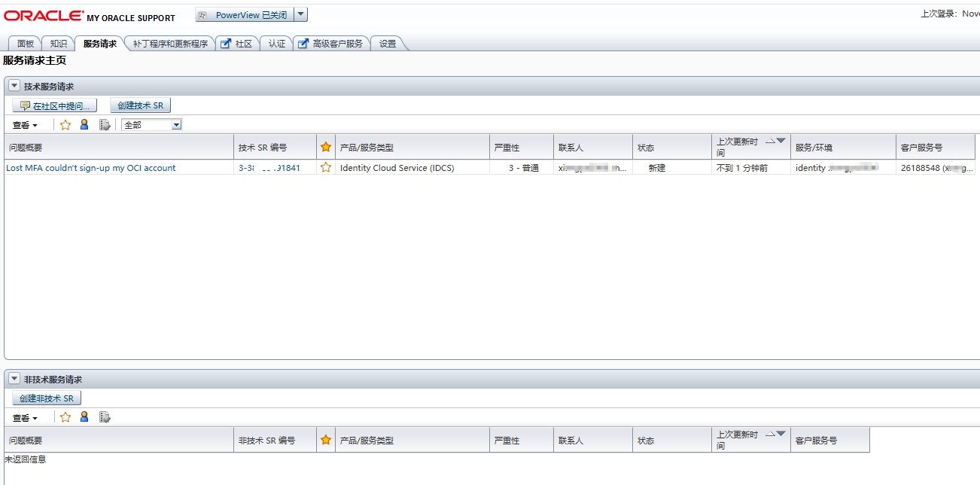980x485 pixels.
Task: Click the 产品/服务类型 header in technical SR table
Action: 412,147
